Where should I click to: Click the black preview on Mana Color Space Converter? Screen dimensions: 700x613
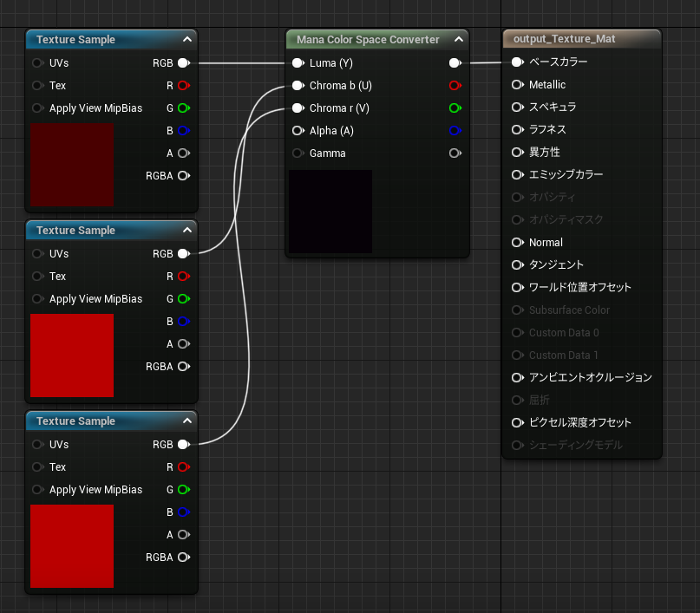[330, 212]
